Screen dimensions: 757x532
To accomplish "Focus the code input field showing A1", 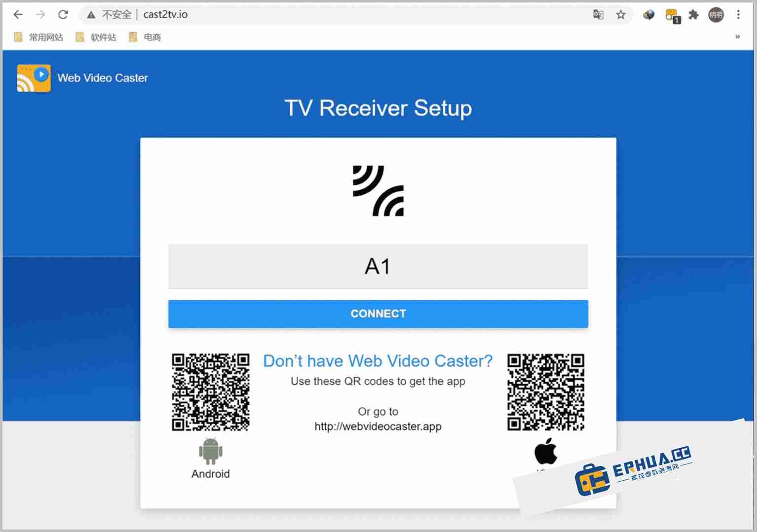I will pyautogui.click(x=378, y=266).
